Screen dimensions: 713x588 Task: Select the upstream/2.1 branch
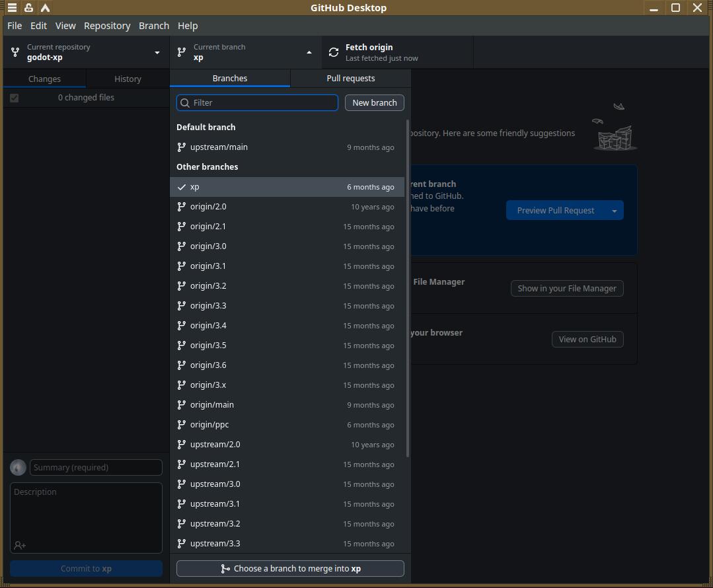287,464
